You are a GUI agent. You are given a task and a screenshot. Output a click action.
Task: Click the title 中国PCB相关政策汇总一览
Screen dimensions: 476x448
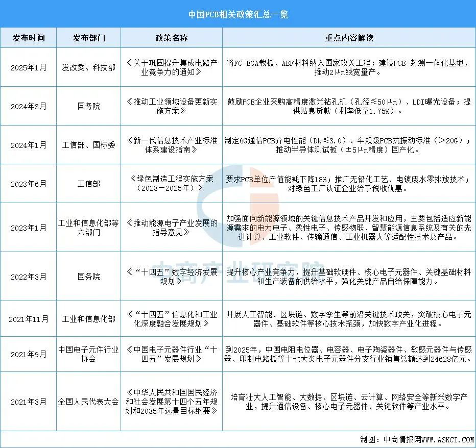238,15
